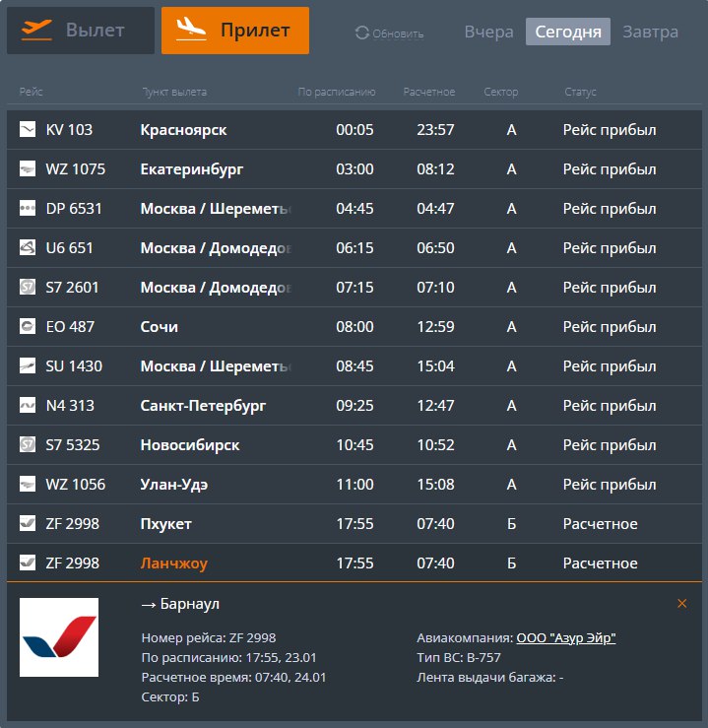Click airline icon next to N4 313
This screenshot has height=728, width=708.
click(28, 406)
